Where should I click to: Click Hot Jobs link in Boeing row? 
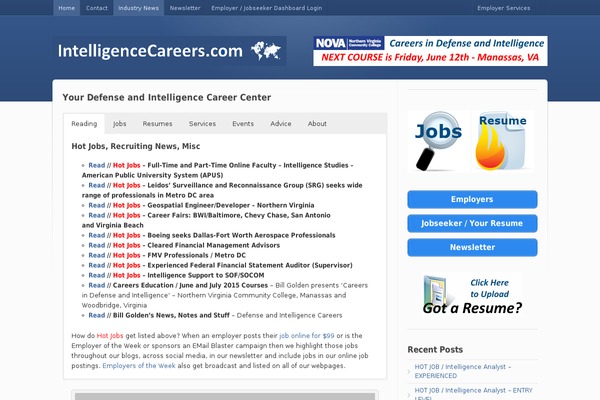pyautogui.click(x=127, y=235)
